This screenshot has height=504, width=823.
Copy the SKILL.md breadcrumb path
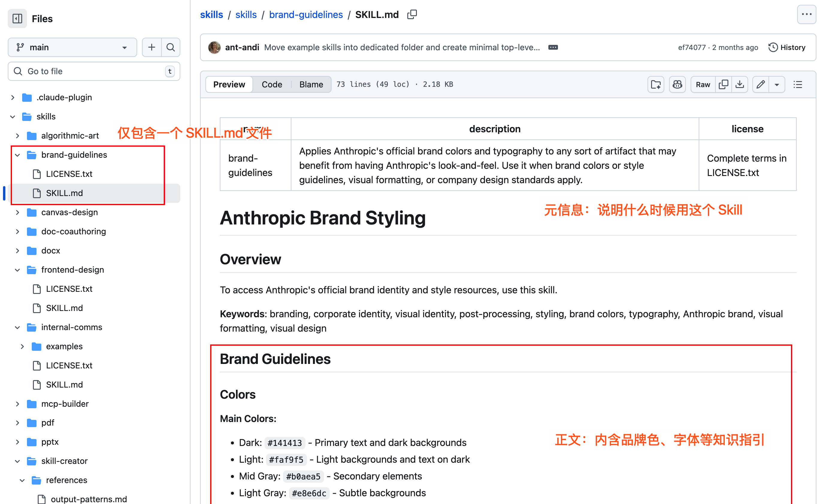[x=412, y=14]
